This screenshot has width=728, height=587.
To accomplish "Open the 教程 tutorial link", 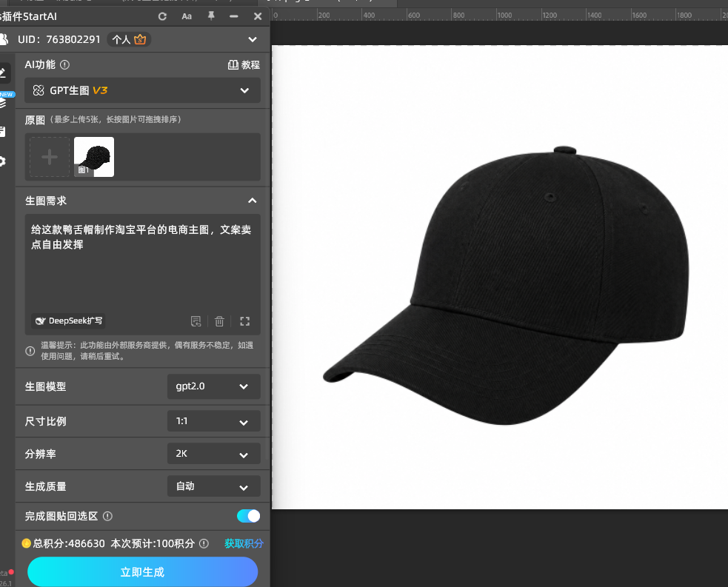I will tap(244, 64).
